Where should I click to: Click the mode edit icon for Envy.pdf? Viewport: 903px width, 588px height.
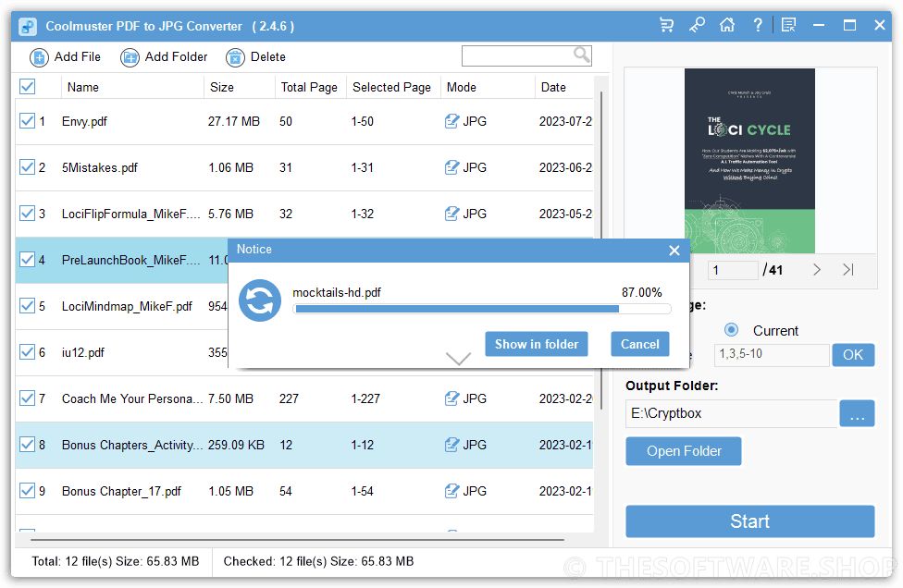click(452, 121)
